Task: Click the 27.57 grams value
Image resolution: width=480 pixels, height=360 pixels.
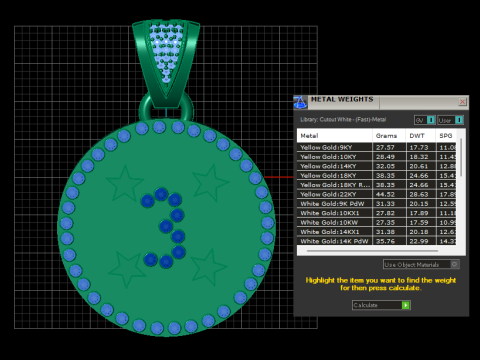Action: [385, 147]
